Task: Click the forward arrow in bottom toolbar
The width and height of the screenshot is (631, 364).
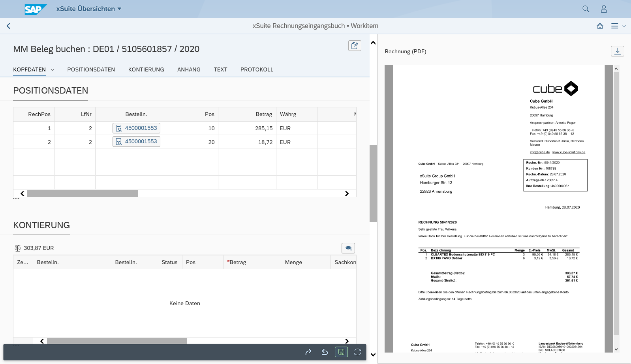Action: [308, 352]
